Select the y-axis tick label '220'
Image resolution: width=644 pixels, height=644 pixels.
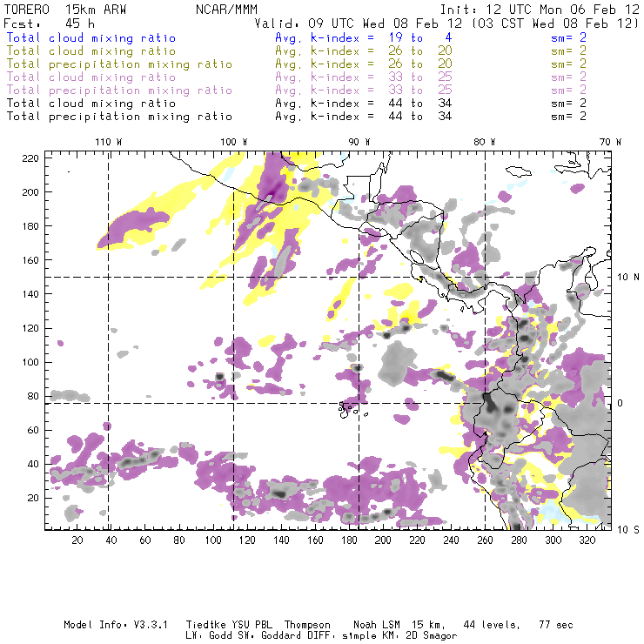[x=30, y=158]
